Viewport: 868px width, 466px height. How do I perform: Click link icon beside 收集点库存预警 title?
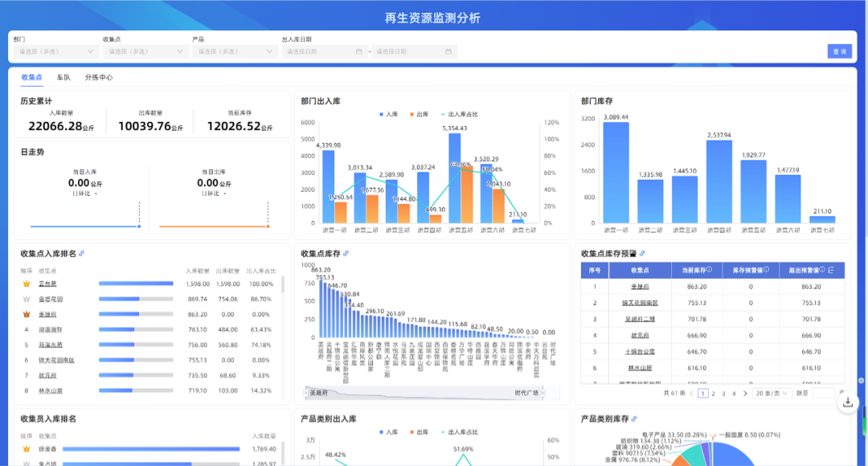pos(642,254)
